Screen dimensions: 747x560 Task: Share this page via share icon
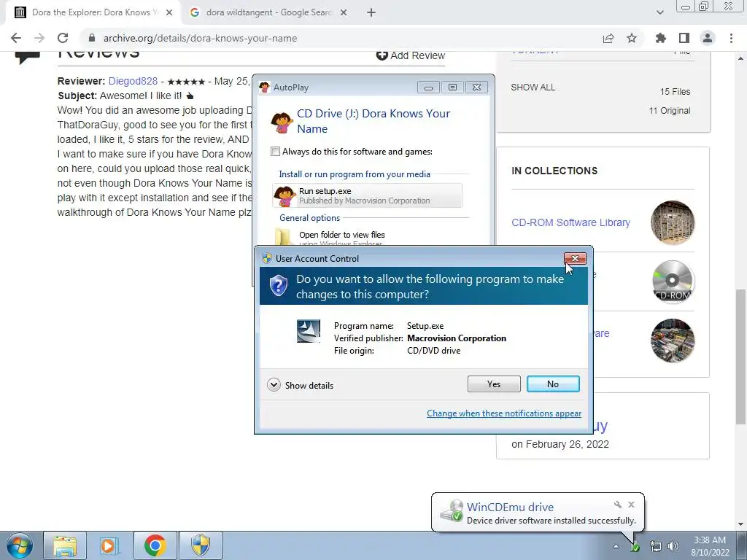tap(608, 38)
